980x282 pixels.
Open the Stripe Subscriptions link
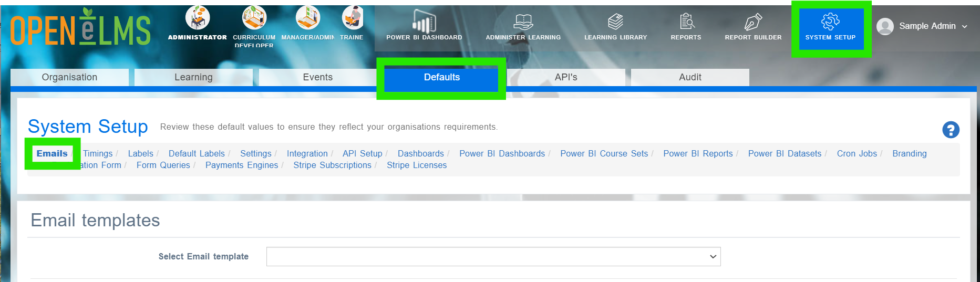333,165
